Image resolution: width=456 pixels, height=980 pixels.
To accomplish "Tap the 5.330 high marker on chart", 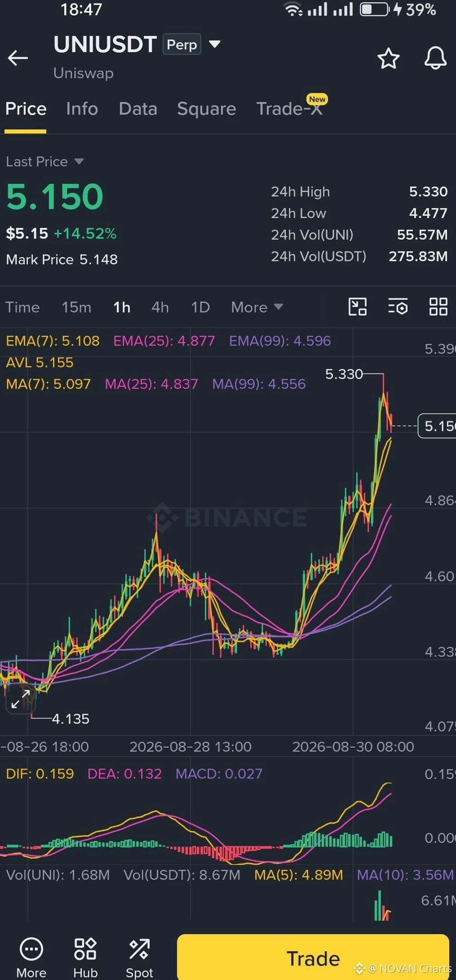I will coord(344,374).
